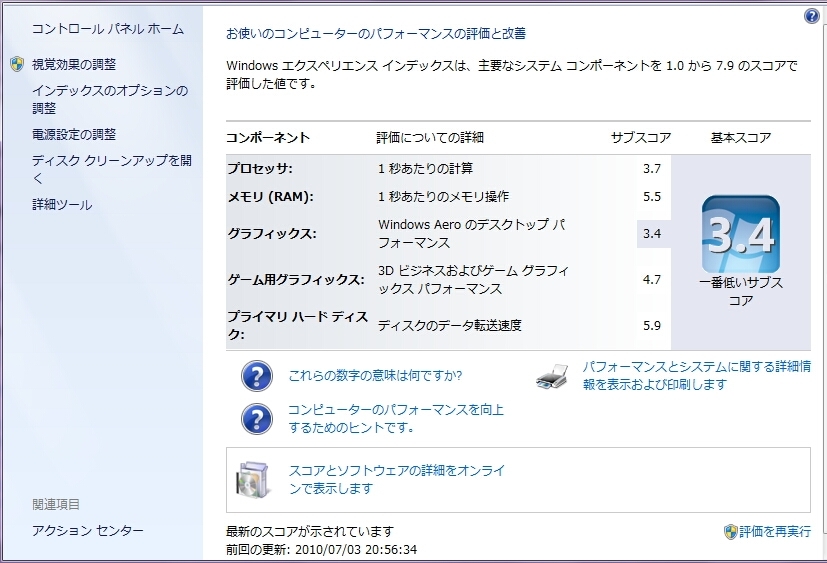Click the gaming graphics subscore 4.7
827x563 pixels.
coord(652,280)
